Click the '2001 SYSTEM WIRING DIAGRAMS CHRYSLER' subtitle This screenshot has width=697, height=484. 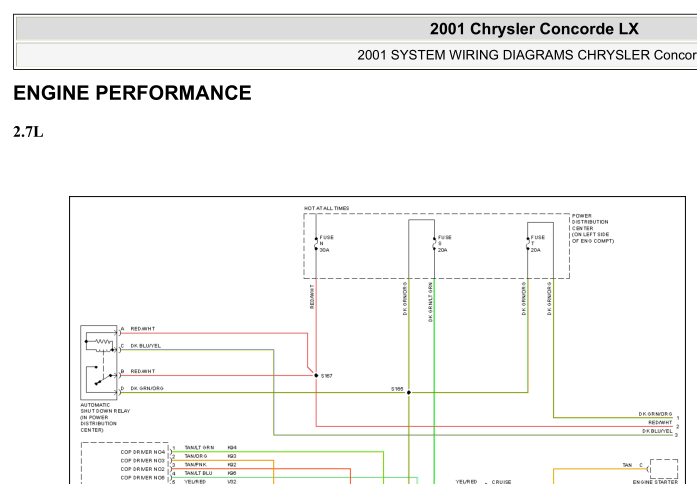504,55
